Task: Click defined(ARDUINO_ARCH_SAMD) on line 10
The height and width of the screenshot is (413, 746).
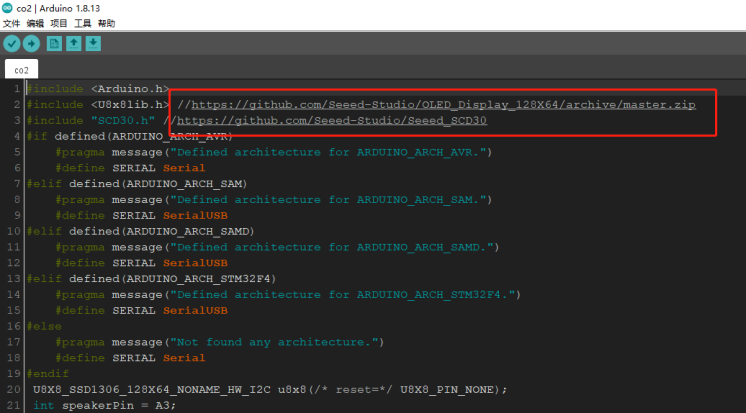Action: click(162, 231)
